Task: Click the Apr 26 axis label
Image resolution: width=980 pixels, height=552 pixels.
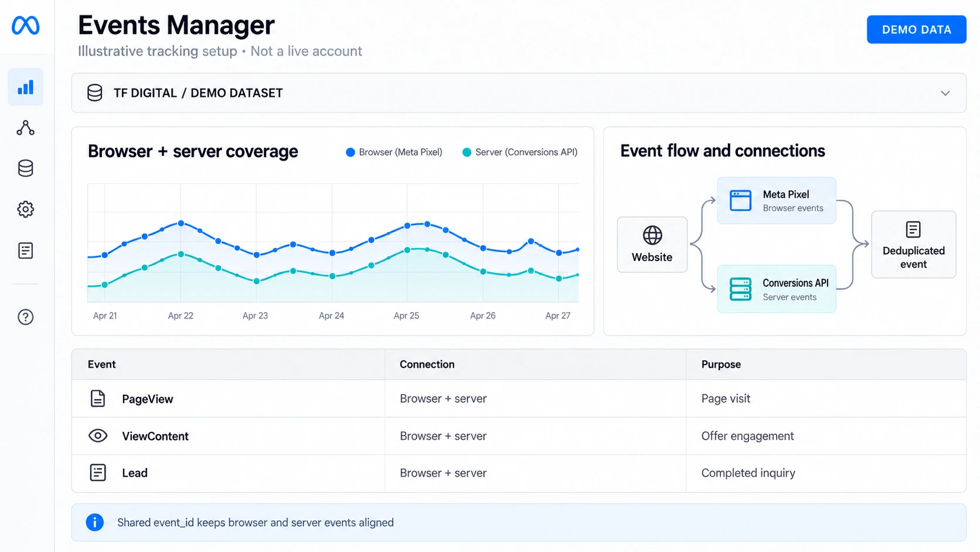Action: pyautogui.click(x=482, y=316)
